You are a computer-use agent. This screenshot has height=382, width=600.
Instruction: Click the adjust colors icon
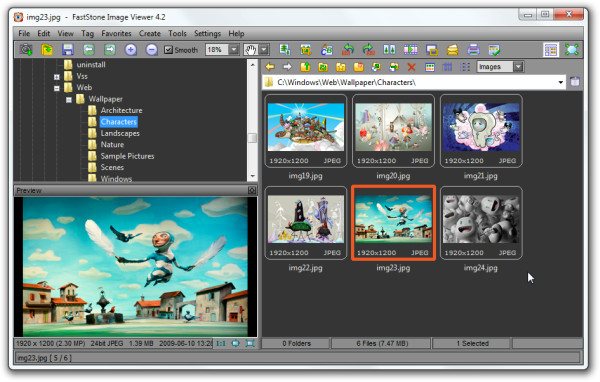pyautogui.click(x=326, y=49)
